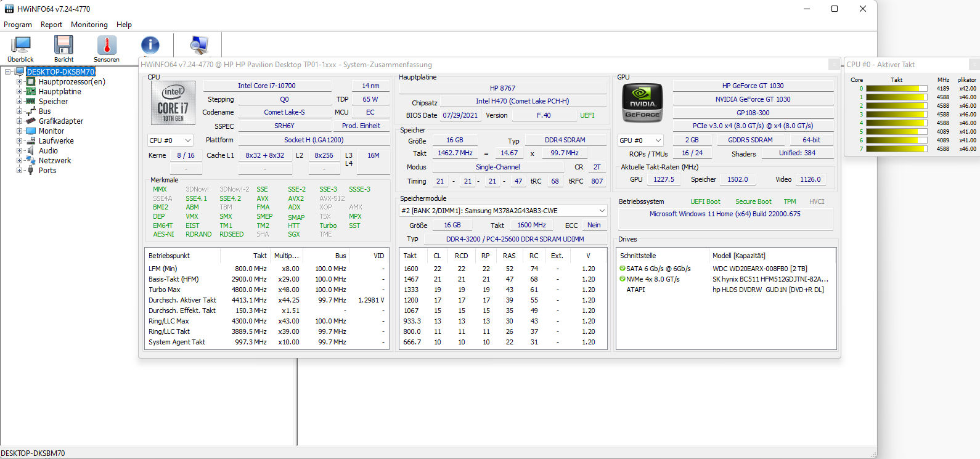Click the NVIDIA GeForce GT 1030 field
The height and width of the screenshot is (459, 980).
(x=753, y=99)
